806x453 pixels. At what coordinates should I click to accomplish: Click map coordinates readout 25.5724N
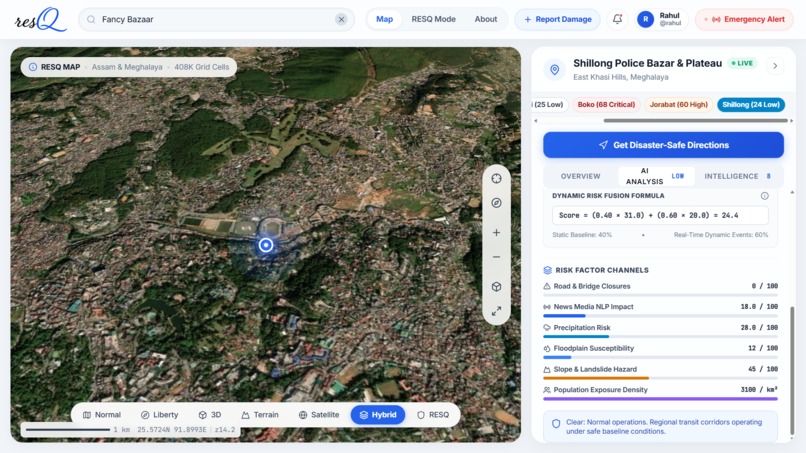pos(172,429)
